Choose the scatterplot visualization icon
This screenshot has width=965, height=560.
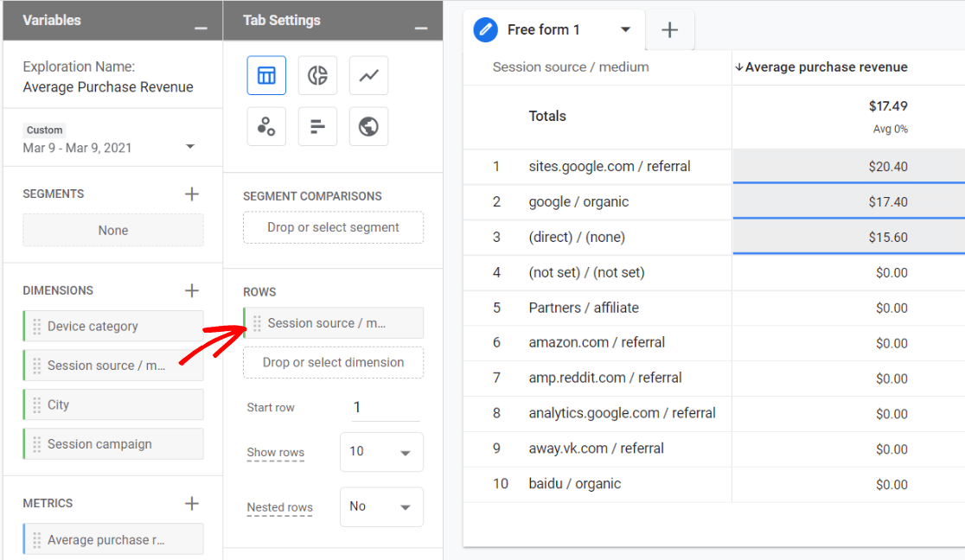tap(266, 127)
